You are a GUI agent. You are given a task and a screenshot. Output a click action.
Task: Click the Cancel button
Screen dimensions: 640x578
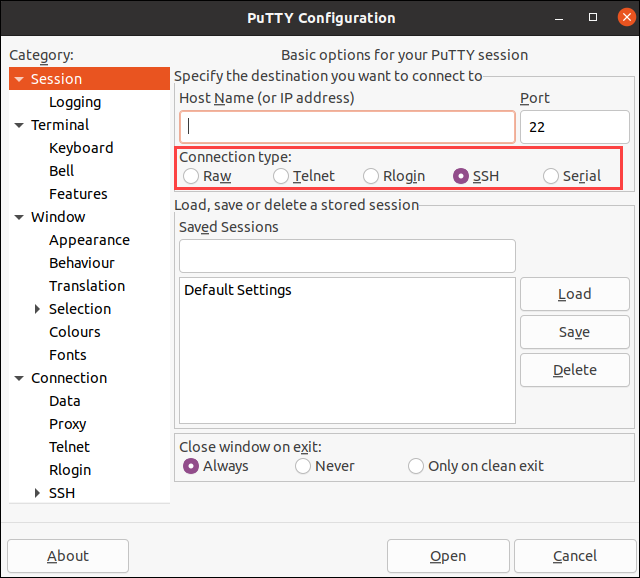[x=575, y=556]
